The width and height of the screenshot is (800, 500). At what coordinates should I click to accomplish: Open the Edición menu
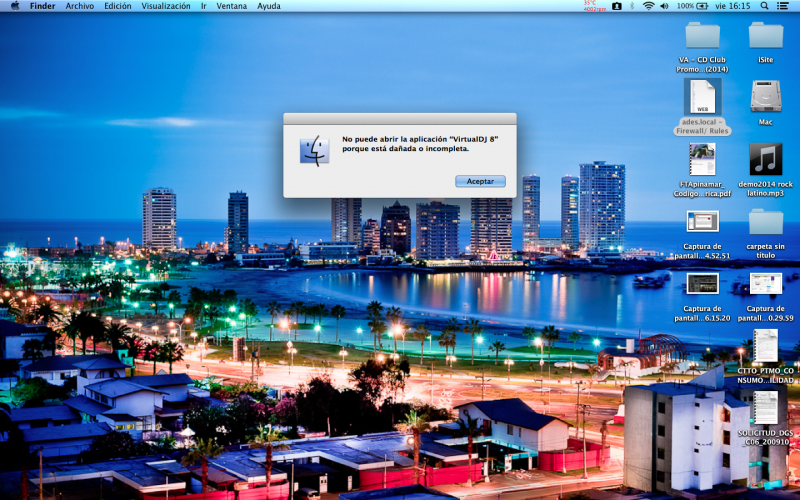pyautogui.click(x=118, y=6)
